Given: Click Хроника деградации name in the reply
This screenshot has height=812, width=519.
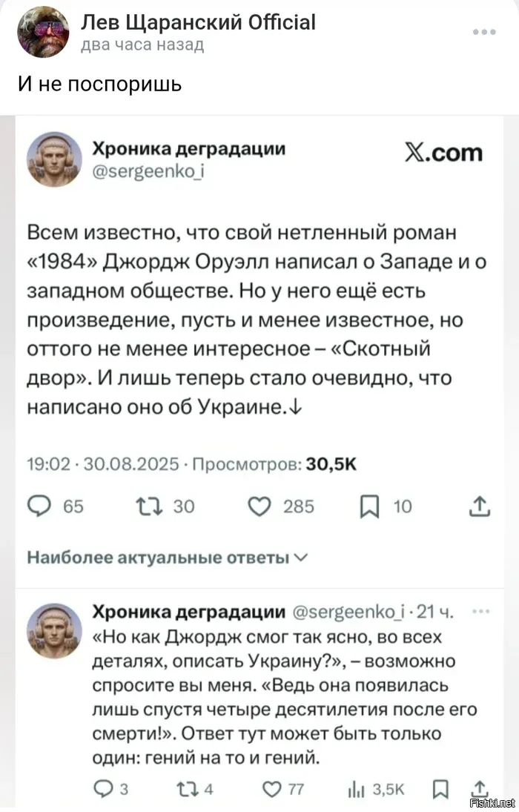Looking at the screenshot, I should click(x=188, y=612).
